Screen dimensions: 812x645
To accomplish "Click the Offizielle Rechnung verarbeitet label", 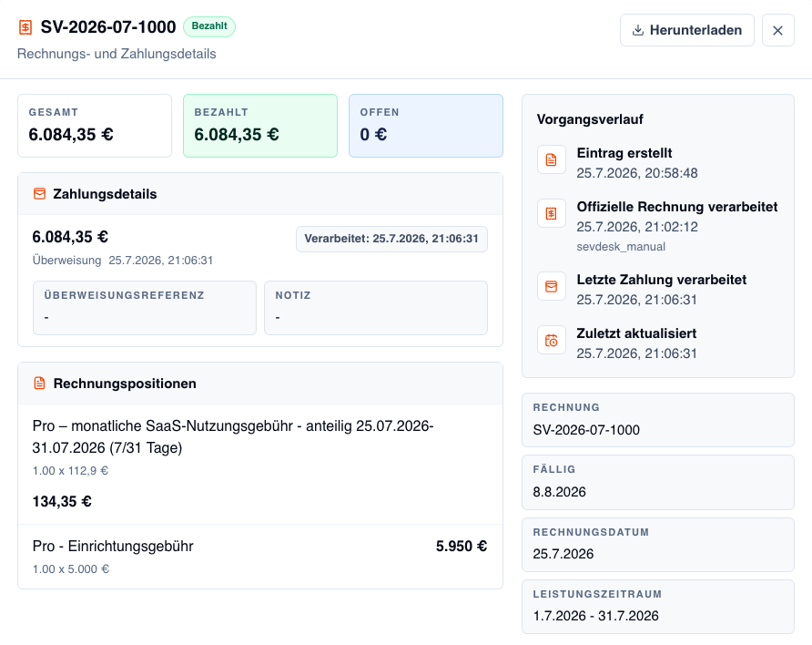I will (x=677, y=207).
